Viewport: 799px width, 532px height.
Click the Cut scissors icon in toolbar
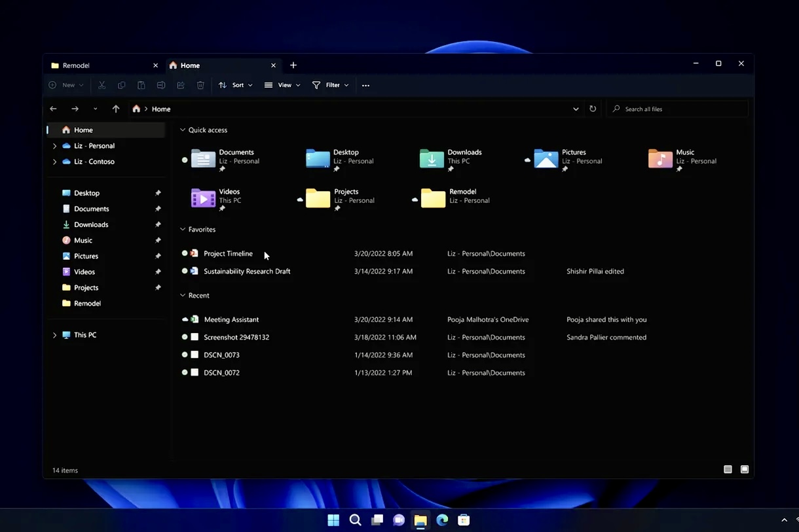coord(102,85)
